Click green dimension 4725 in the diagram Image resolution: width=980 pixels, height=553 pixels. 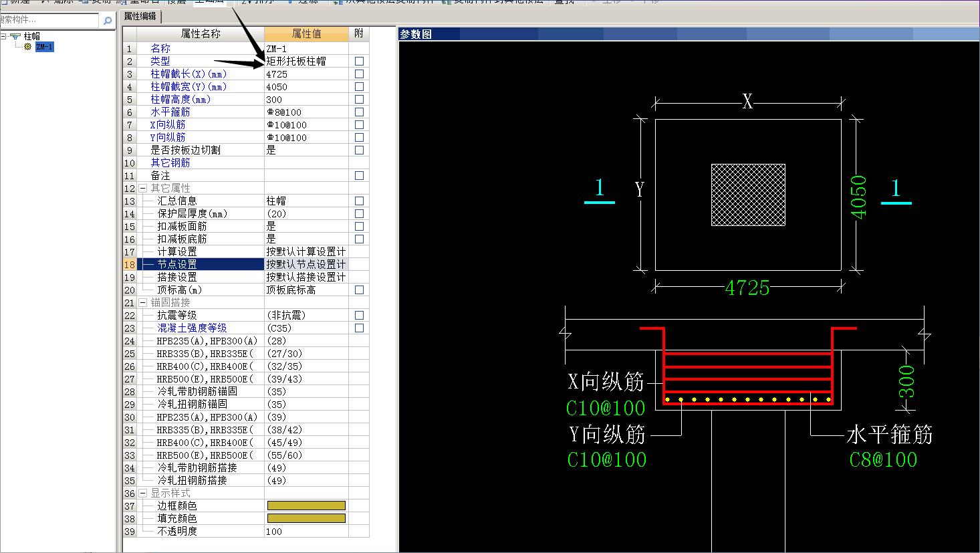747,288
